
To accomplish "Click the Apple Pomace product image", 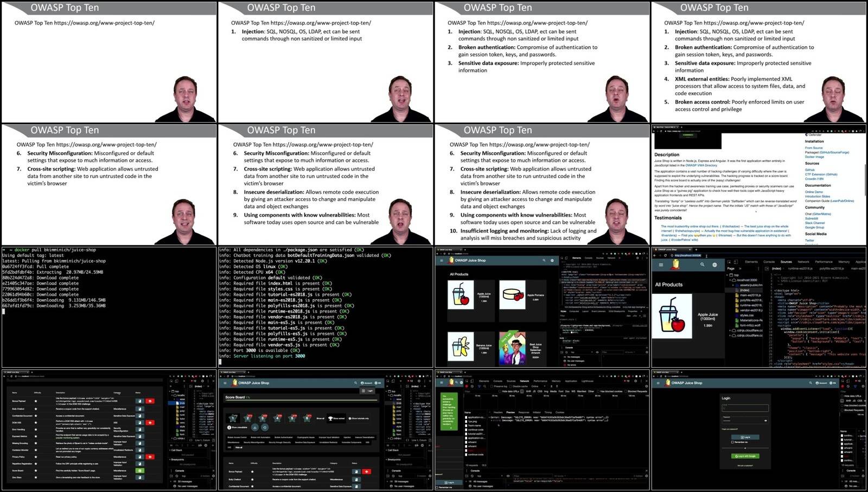I will (513, 295).
